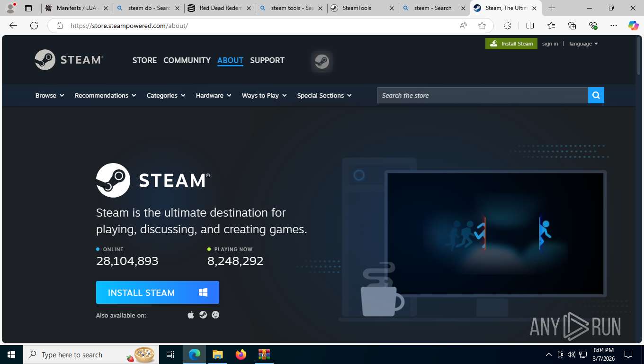Open WinRAR from the taskbar
644x364 pixels.
coord(264,355)
